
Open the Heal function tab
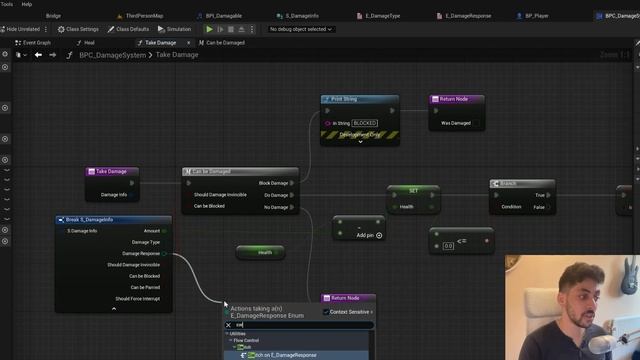(86, 42)
